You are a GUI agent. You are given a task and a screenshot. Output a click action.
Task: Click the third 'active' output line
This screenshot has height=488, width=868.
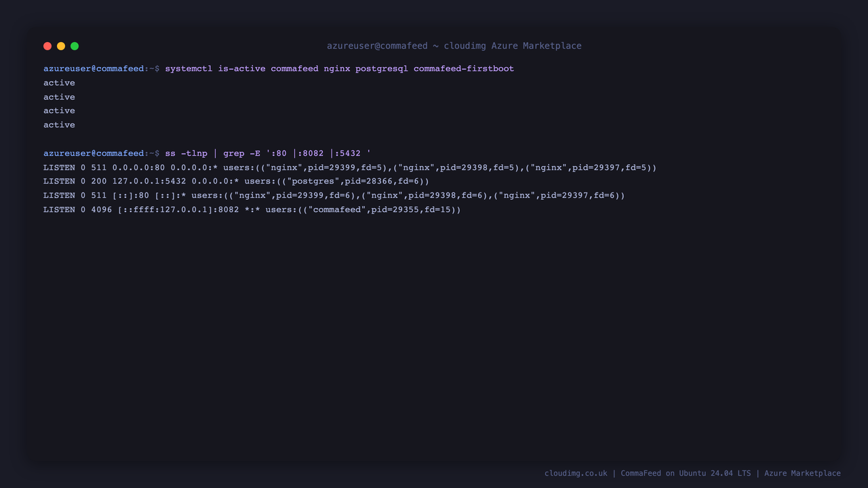click(59, 110)
